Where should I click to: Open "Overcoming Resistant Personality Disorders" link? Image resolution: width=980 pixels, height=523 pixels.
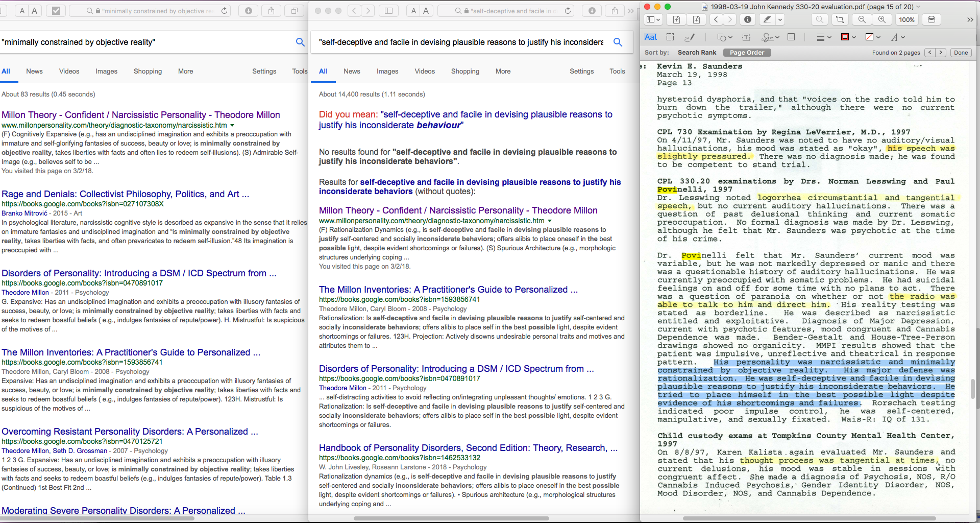coord(130,432)
